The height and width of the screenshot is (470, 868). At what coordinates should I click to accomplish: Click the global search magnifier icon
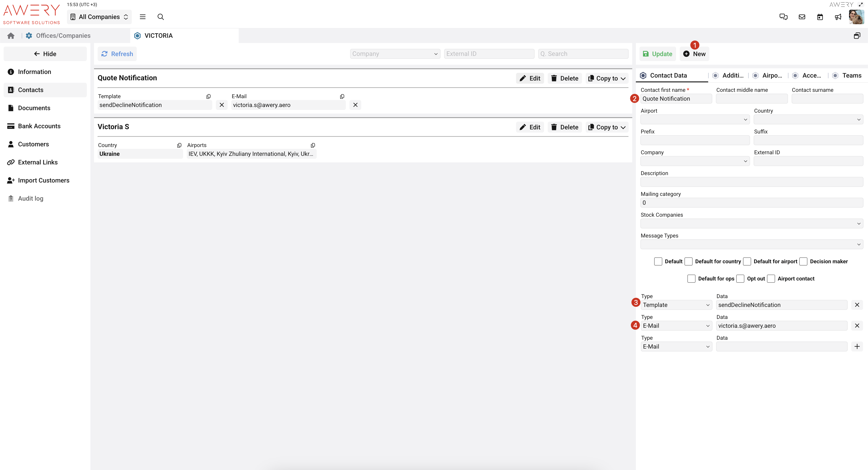(x=161, y=17)
